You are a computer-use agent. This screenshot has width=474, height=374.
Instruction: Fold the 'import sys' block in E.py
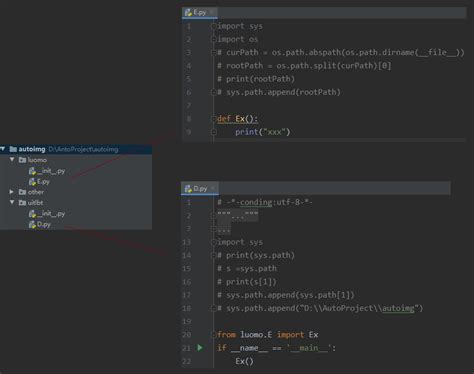(x=214, y=26)
